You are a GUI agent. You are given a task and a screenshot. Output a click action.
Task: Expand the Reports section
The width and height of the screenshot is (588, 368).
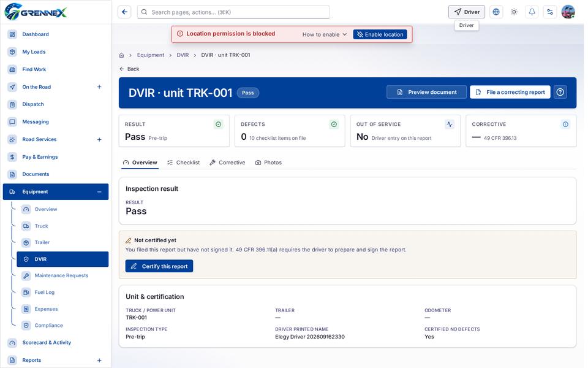point(99,360)
